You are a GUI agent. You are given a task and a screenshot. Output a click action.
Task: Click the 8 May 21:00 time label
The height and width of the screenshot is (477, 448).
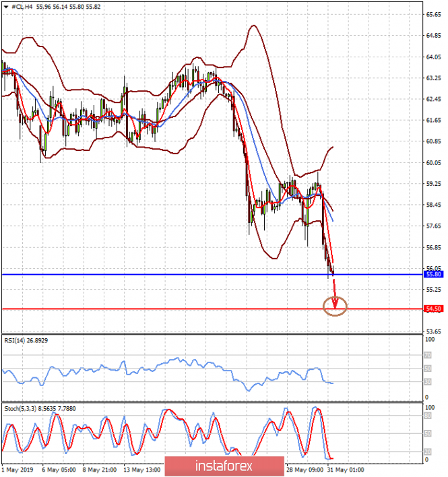[100, 470]
